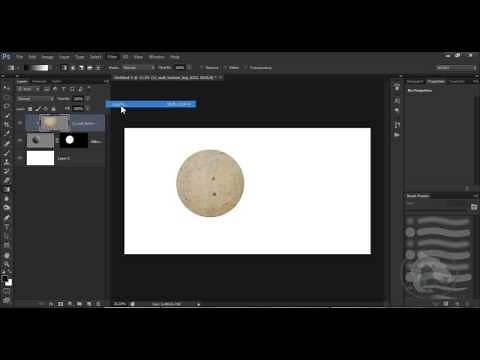Screen dimensions: 480x360
Task: Select the Gradient tool in toolbox
Action: click(x=6, y=189)
